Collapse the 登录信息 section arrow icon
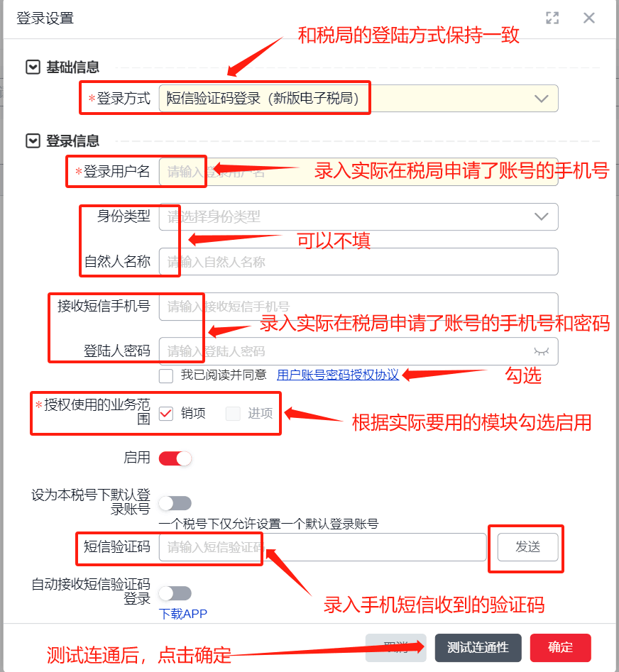The height and width of the screenshot is (672, 619). click(x=33, y=141)
